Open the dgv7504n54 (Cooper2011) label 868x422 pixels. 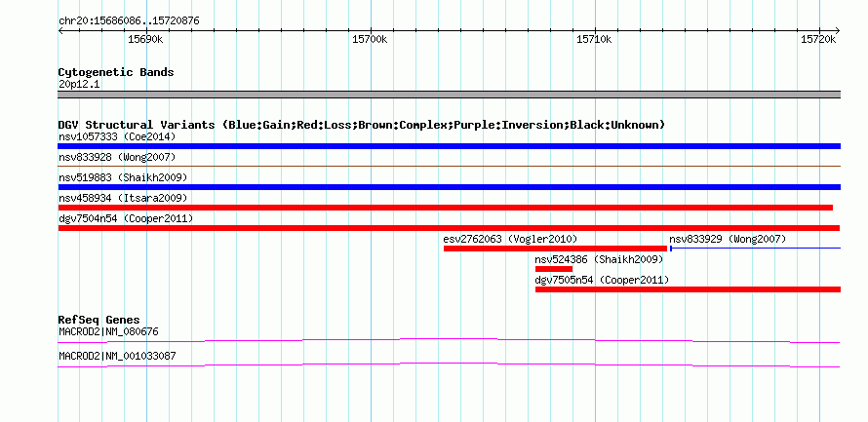[126, 218]
